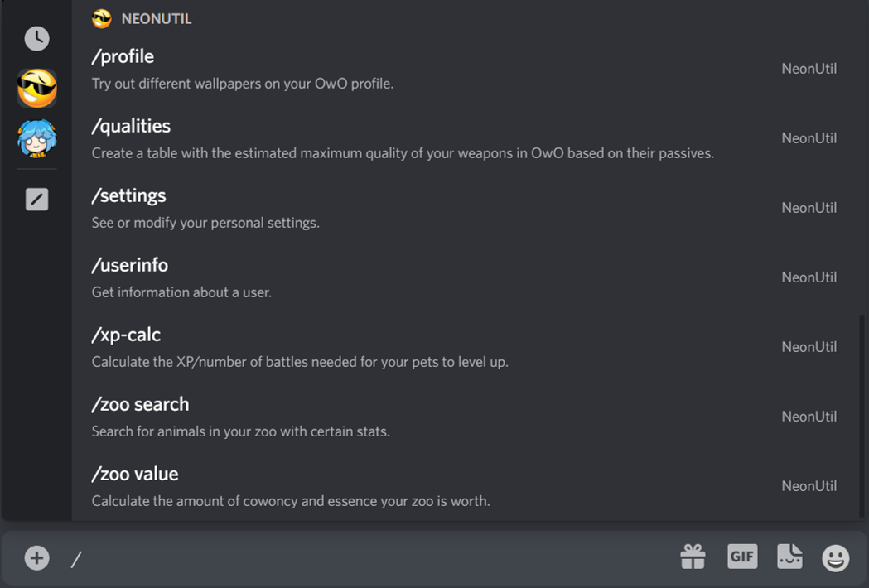
Task: Pick the /userinfo command
Action: pyautogui.click(x=129, y=265)
